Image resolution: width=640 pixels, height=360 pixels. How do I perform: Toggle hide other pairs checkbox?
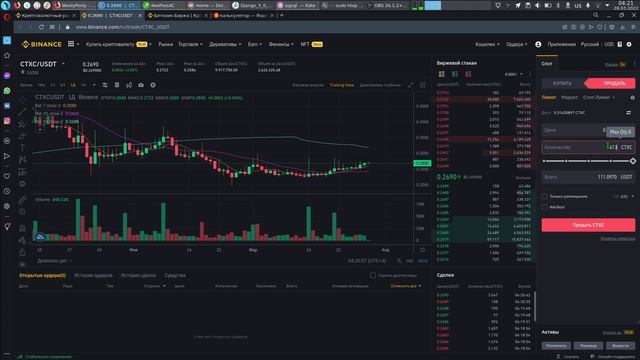click(x=373, y=275)
